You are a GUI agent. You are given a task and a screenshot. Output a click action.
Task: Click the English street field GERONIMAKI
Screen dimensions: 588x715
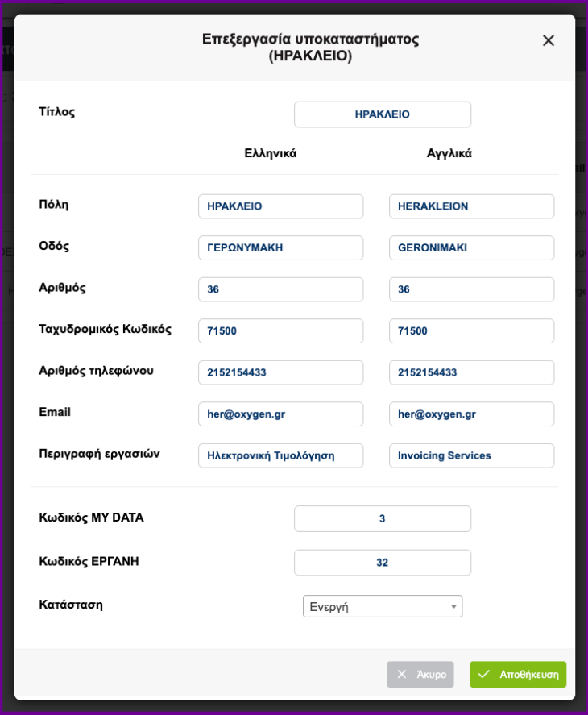(x=471, y=247)
